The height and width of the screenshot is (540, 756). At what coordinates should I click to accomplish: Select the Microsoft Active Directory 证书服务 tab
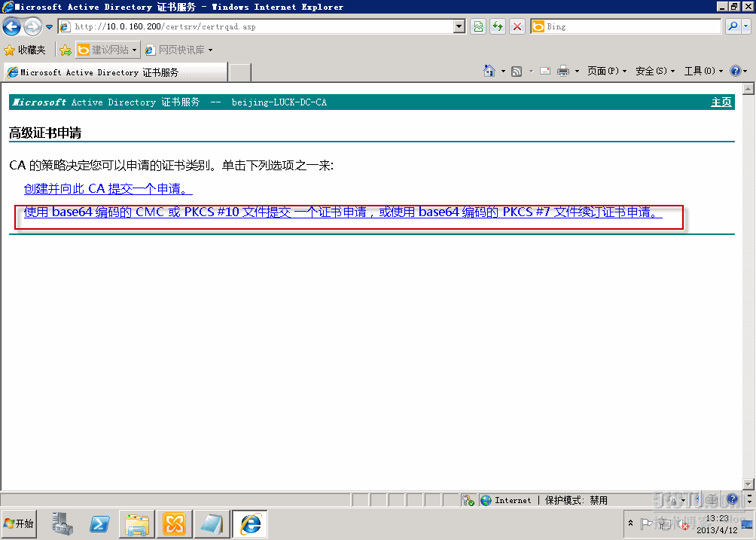click(116, 72)
